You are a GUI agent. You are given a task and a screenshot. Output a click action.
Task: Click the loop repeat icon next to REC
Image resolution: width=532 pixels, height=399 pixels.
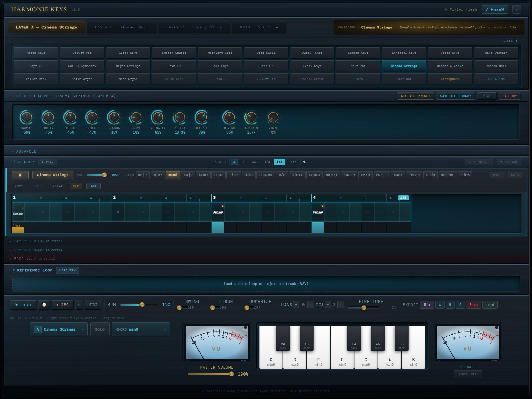pos(79,305)
